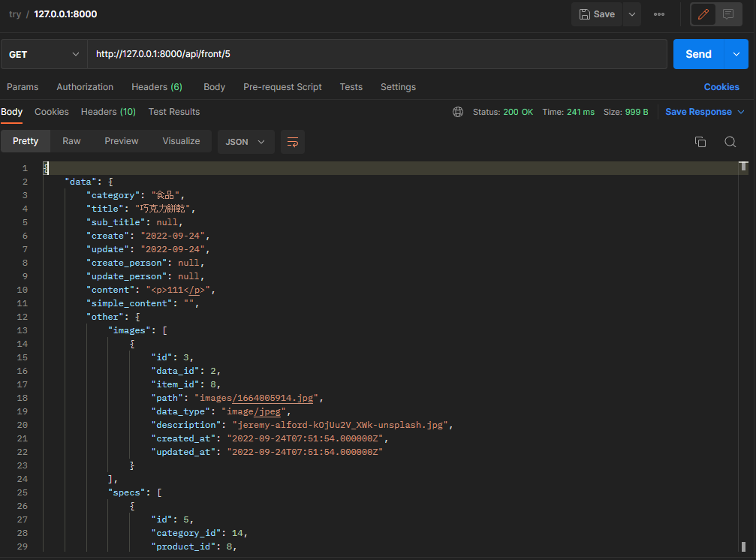Click the request URL input field

click(x=377, y=54)
